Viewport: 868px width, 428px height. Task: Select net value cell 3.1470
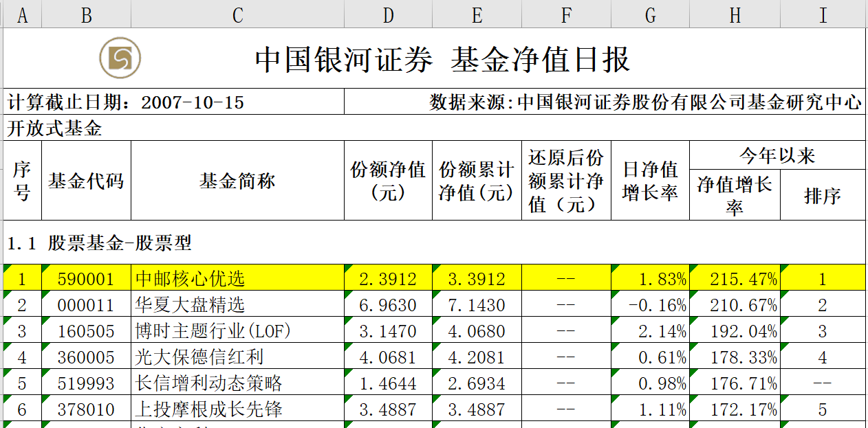coord(388,330)
